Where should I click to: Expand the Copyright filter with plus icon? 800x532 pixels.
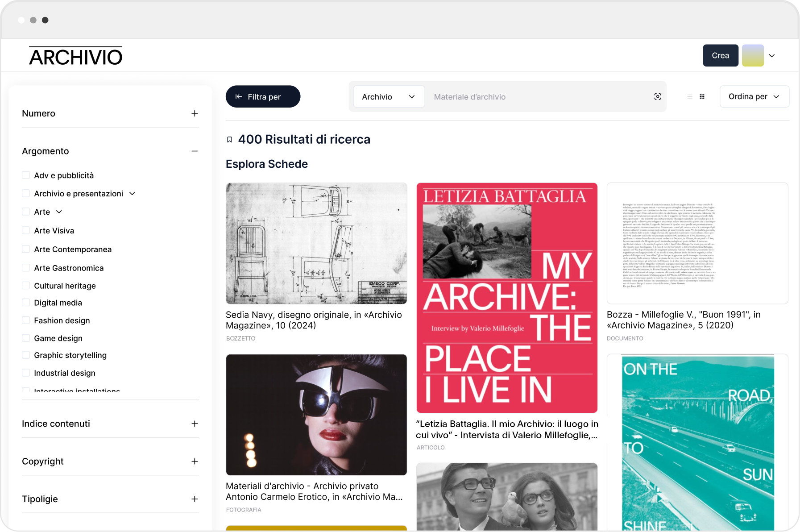(x=195, y=461)
